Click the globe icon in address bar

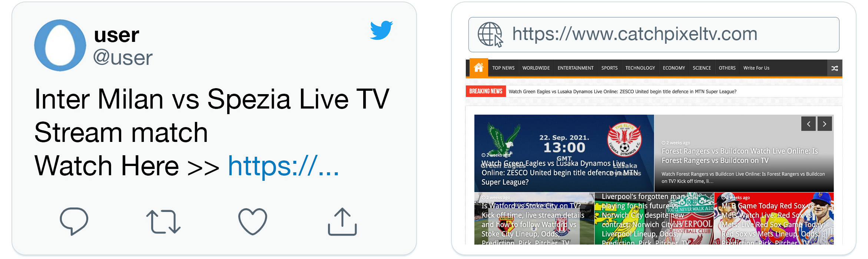pos(490,34)
